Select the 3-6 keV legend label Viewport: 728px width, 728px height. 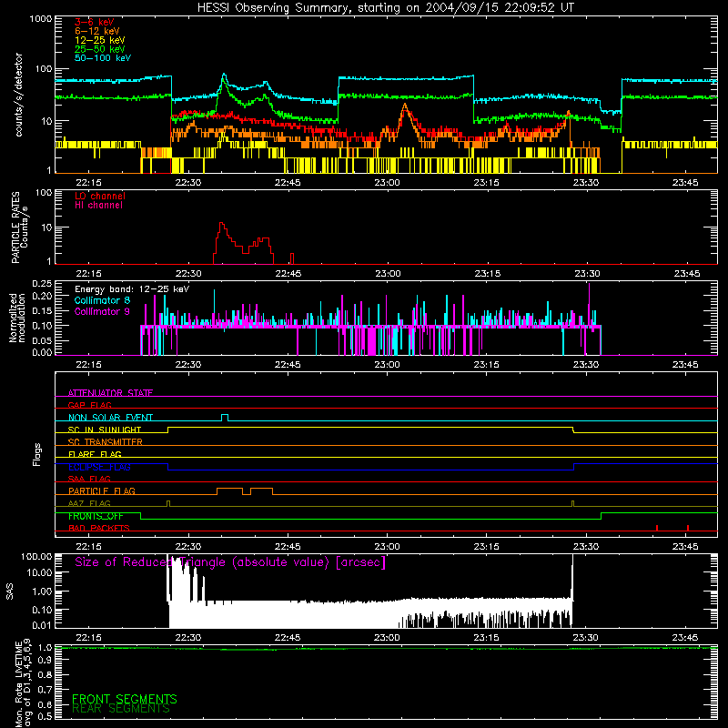pyautogui.click(x=95, y=22)
